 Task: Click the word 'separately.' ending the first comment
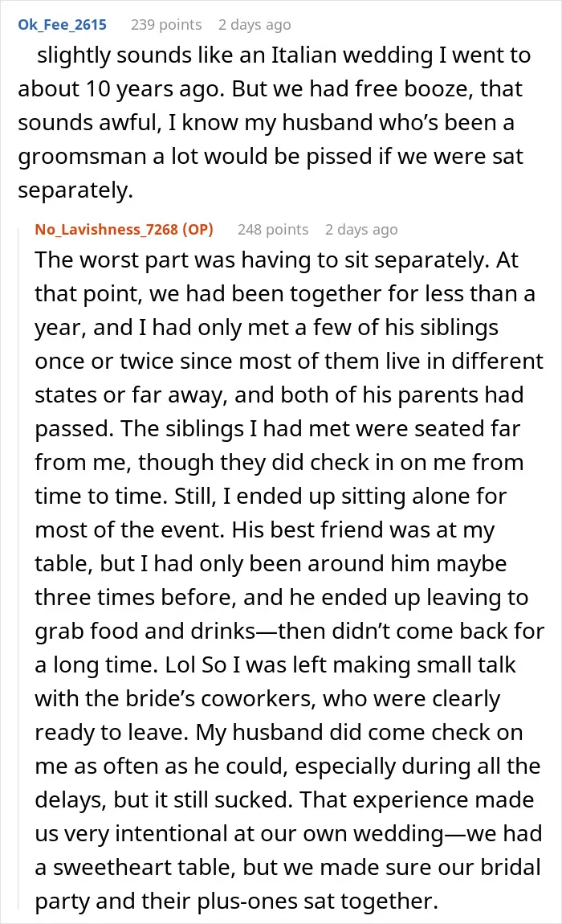point(75,191)
